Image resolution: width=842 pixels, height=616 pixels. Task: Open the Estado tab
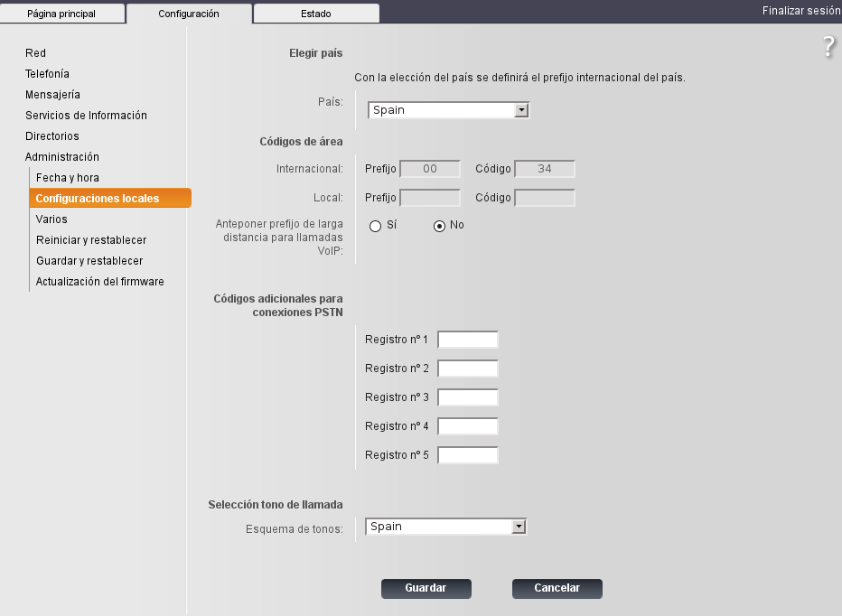(315, 14)
